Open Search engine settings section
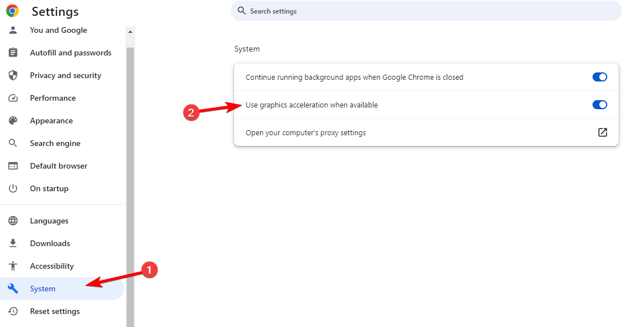Image resolution: width=644 pixels, height=327 pixels. 55,143
